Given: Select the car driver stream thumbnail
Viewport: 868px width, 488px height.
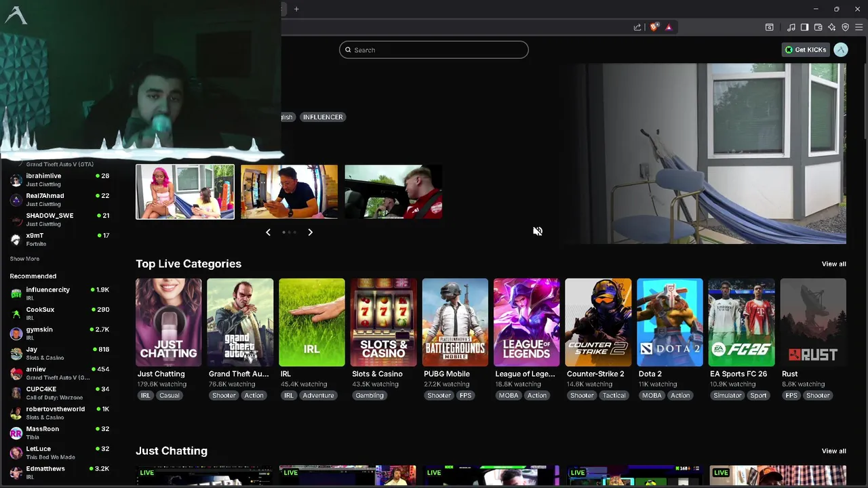Looking at the screenshot, I should coord(393,192).
